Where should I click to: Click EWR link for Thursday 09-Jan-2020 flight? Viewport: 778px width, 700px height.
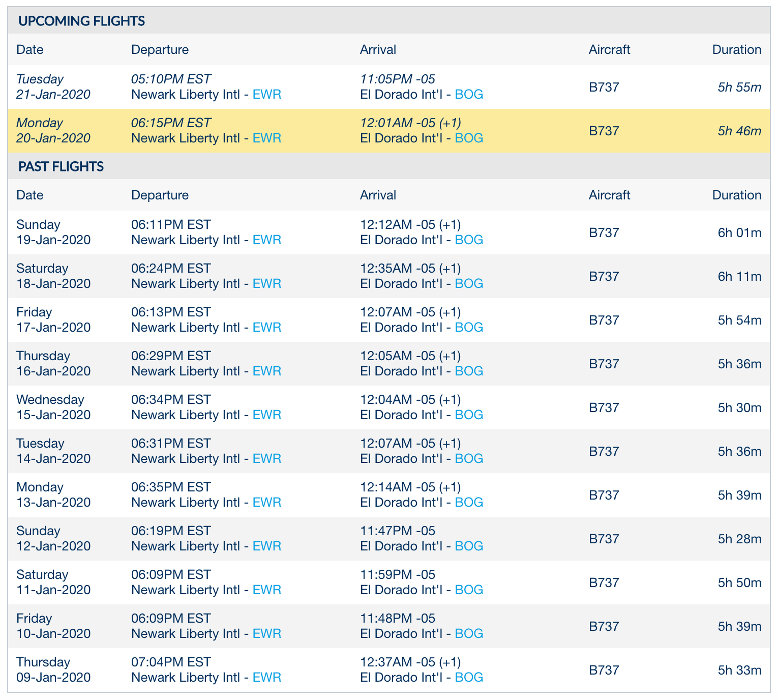coord(266,678)
